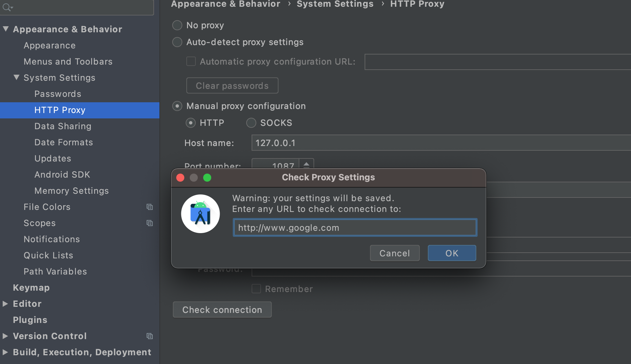Expand the Version Control section
This screenshot has width=631, height=364.
click(5, 336)
